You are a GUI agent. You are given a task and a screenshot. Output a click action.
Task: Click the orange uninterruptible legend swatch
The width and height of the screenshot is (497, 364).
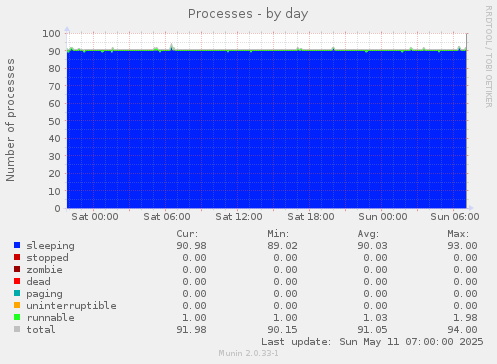coord(17,305)
